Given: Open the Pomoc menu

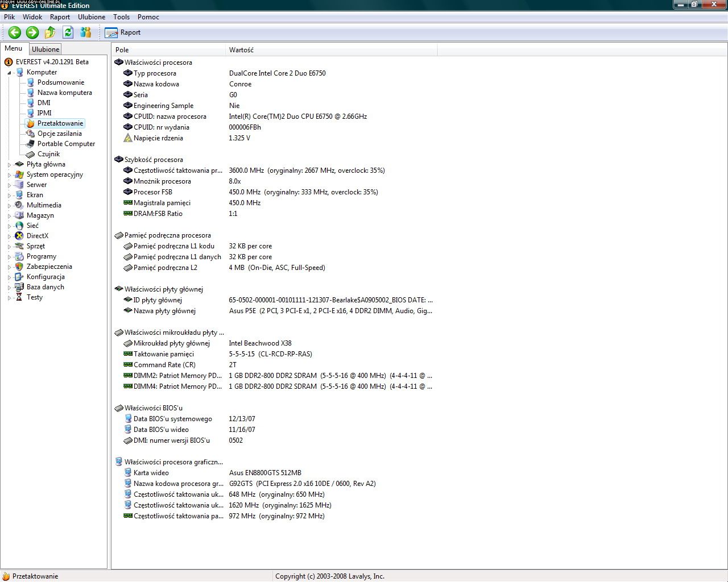Looking at the screenshot, I should coord(148,17).
